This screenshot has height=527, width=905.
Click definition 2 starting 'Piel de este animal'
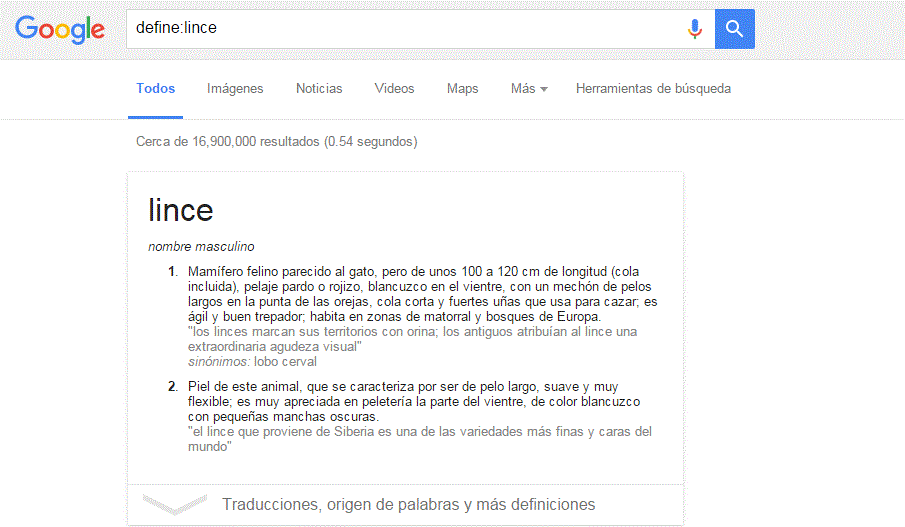[414, 401]
